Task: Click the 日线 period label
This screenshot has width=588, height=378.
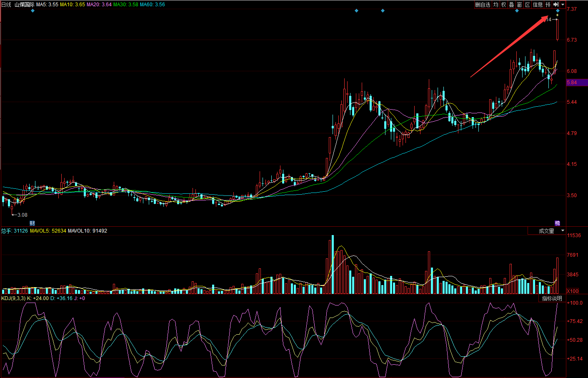Action: point(7,5)
